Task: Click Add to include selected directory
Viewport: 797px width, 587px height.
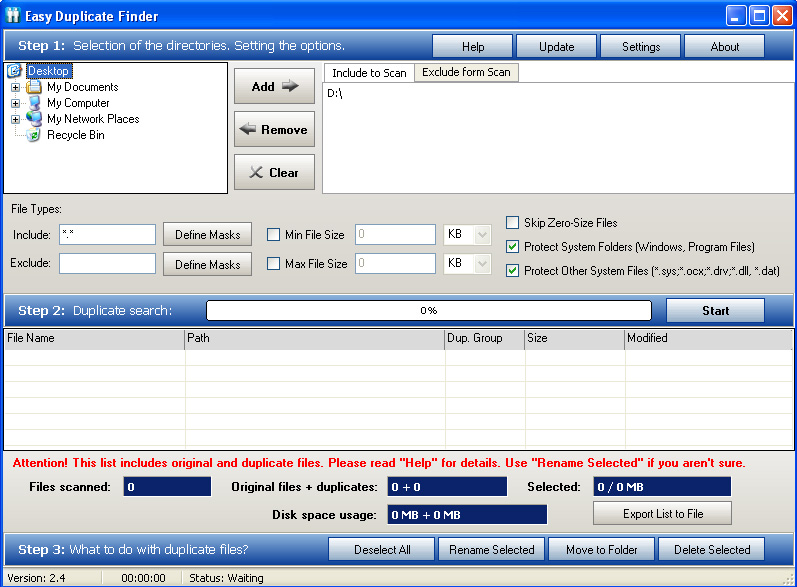Action: [274, 86]
